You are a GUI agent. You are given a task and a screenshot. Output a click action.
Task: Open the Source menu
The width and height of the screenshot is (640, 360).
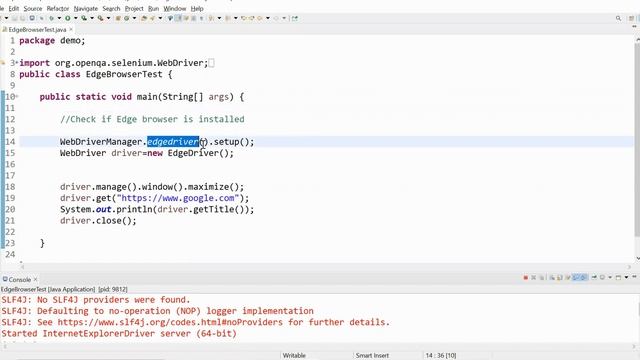coord(33,8)
